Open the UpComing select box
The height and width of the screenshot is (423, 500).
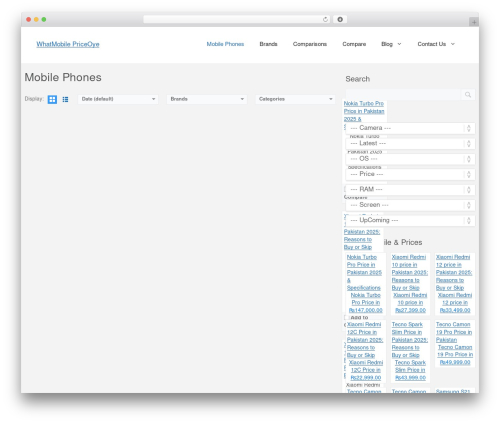tap(410, 220)
